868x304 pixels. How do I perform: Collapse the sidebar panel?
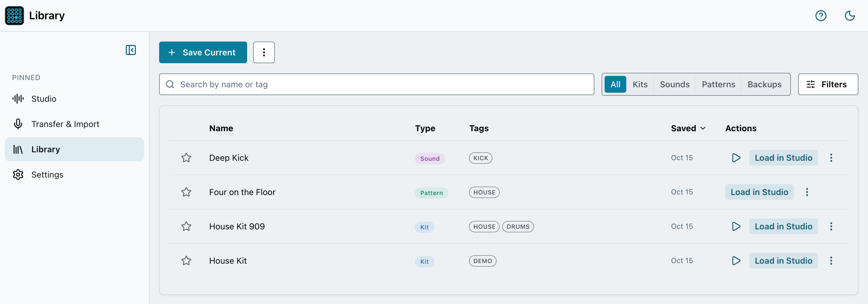click(x=131, y=50)
